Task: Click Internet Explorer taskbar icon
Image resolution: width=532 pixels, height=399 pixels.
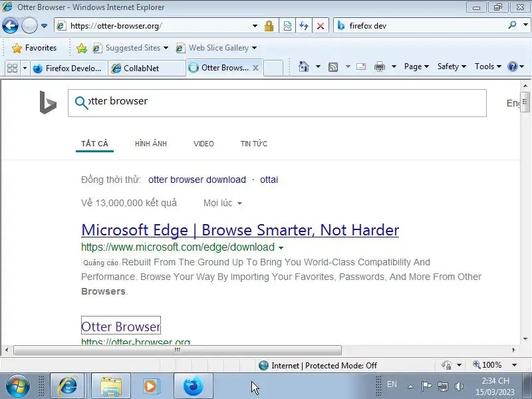Action: click(68, 386)
